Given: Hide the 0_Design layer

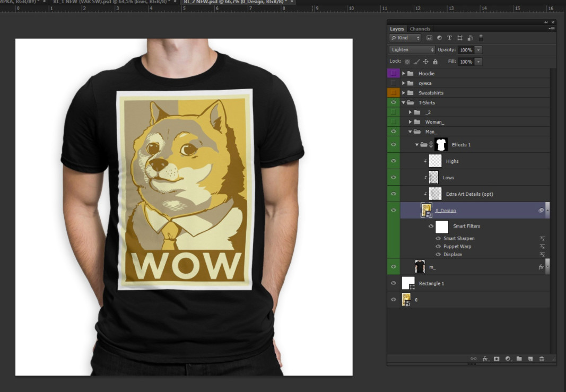Looking at the screenshot, I should click(394, 210).
